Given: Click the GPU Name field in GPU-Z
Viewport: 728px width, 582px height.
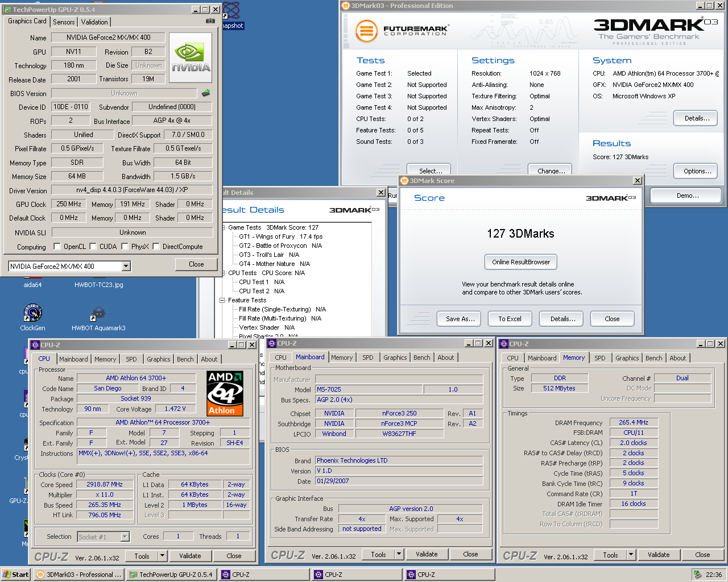Looking at the screenshot, I should coord(108,38).
